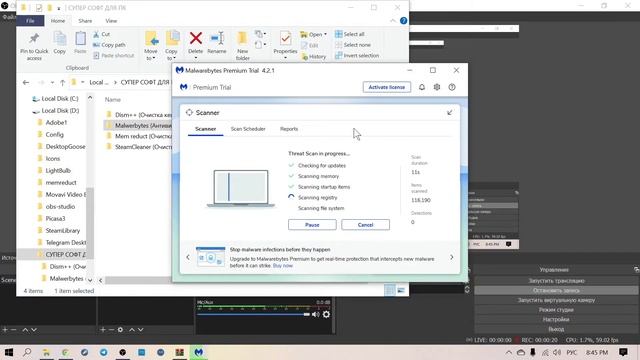The width and height of the screenshot is (640, 360).
Task: Click Delete icon in Explorer ribbon
Action: pyautogui.click(x=196, y=39)
